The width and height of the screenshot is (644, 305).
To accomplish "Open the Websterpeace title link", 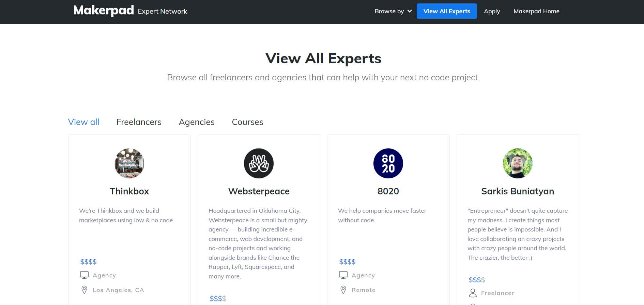I will 259,191.
